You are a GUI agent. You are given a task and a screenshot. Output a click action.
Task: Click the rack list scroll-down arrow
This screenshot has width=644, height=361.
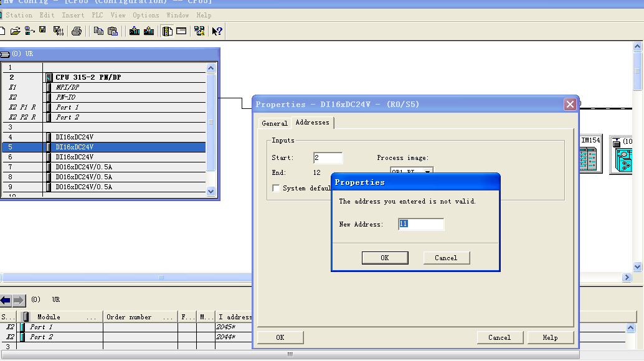click(211, 191)
